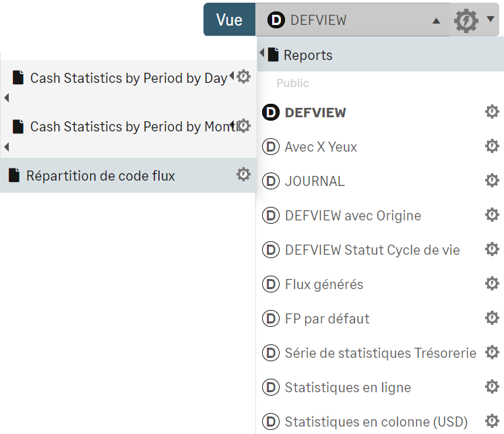The height and width of the screenshot is (434, 504).
Task: Open gear for DEFVIEW Statut Cycle de vie
Action: click(x=492, y=249)
